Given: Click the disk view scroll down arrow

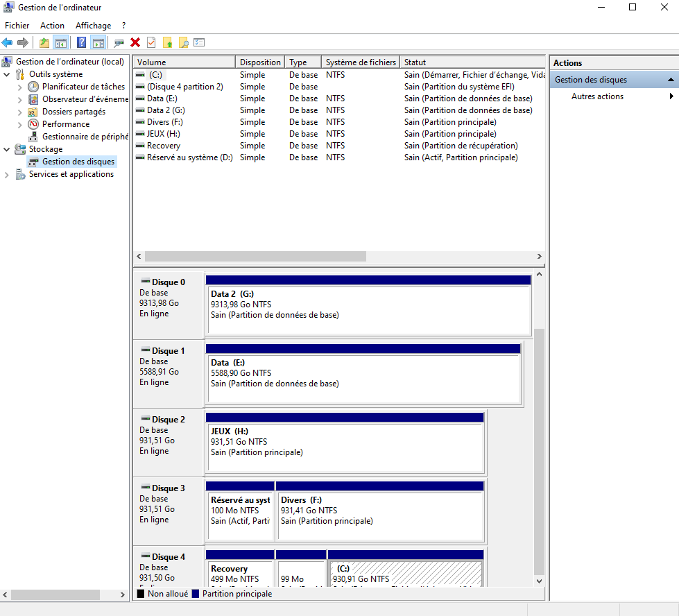Looking at the screenshot, I should [539, 581].
